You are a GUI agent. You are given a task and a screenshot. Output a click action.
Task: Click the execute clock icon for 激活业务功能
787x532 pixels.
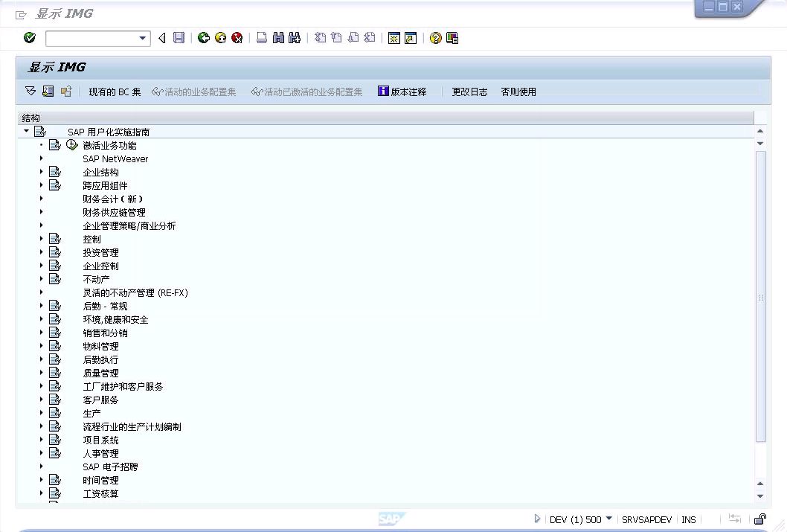click(x=71, y=144)
